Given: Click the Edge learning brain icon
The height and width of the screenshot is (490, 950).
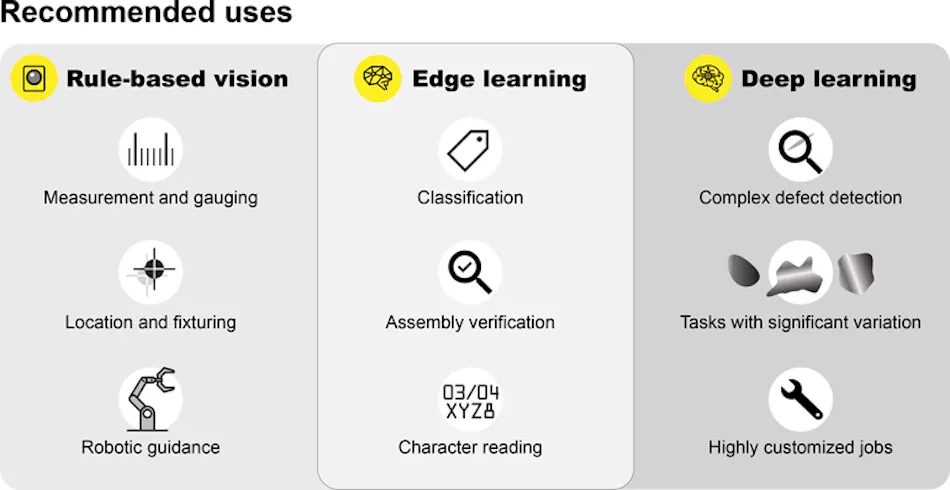Looking at the screenshot, I should [378, 78].
